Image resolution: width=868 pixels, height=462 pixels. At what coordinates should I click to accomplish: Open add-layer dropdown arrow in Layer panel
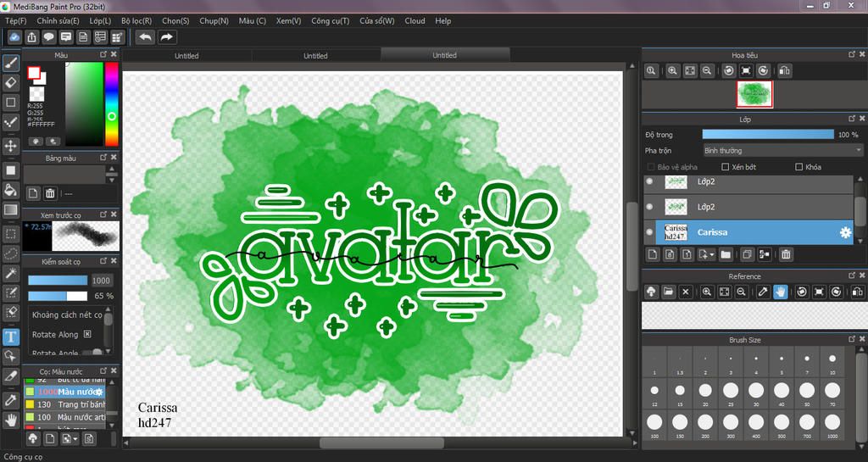click(712, 254)
